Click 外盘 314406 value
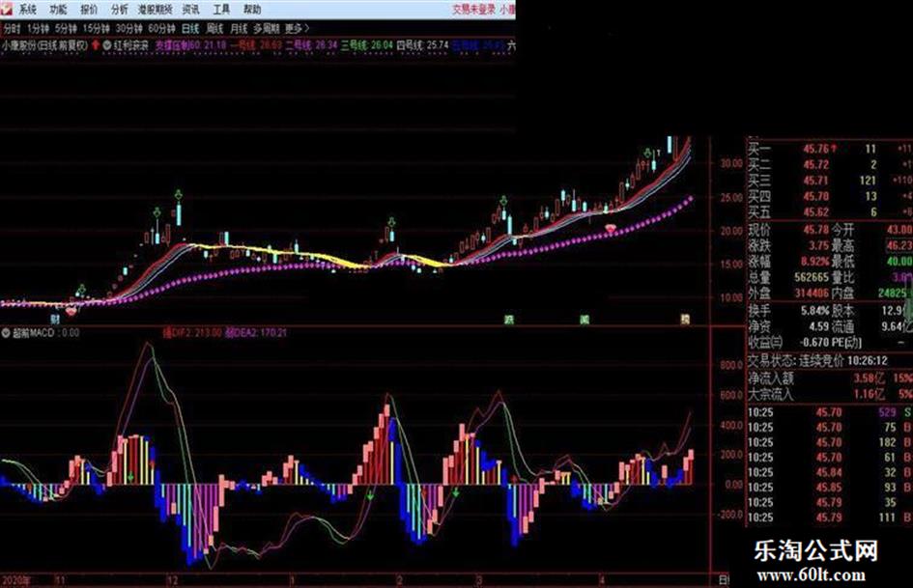This screenshot has width=913, height=588. pyautogui.click(x=812, y=293)
